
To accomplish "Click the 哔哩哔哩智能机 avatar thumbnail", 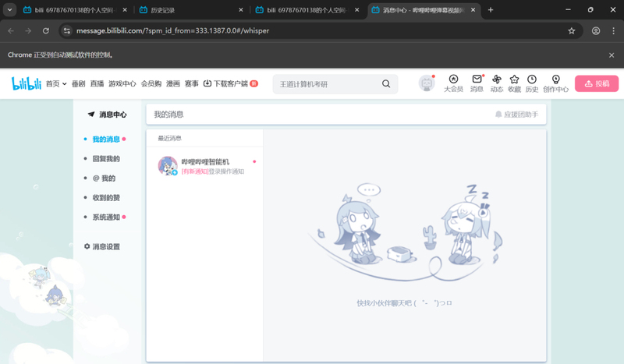I will click(x=168, y=166).
